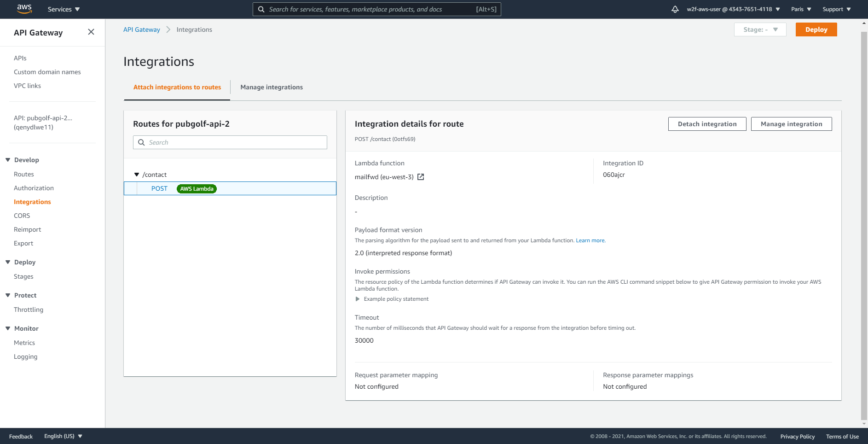The image size is (868, 444).
Task: Click the page vertical scrollbar
Action: click(864, 226)
